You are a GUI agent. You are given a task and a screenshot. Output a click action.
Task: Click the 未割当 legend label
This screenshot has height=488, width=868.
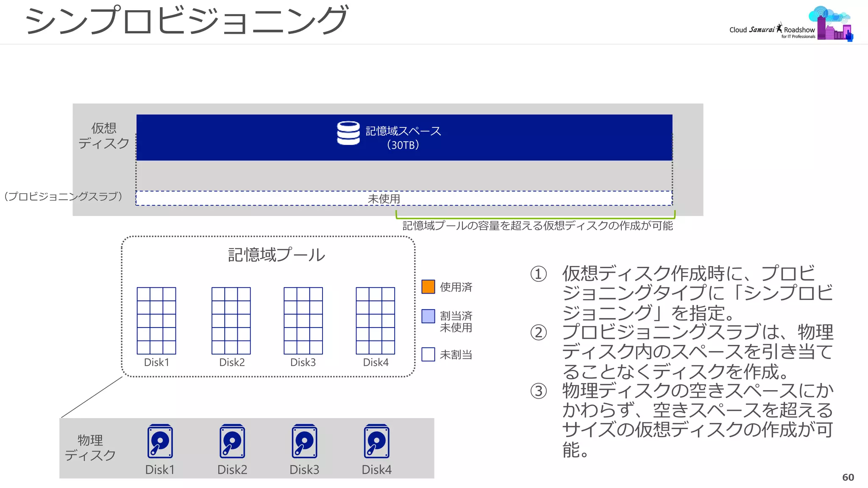tap(456, 355)
